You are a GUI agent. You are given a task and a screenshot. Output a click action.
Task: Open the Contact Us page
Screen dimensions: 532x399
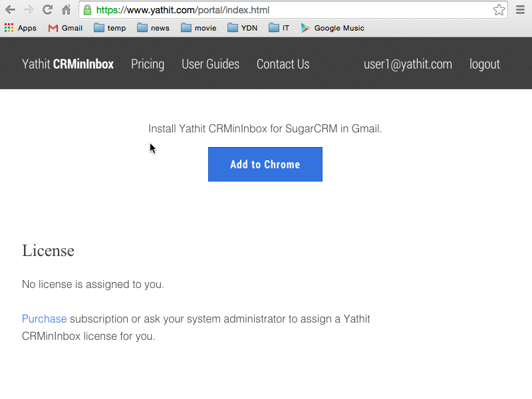283,64
